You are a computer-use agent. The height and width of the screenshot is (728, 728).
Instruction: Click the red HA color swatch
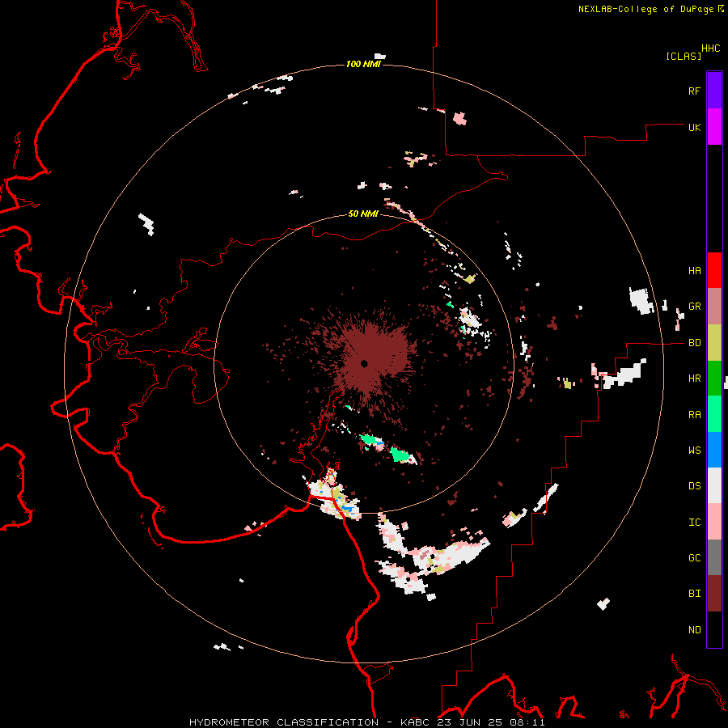pos(714,270)
